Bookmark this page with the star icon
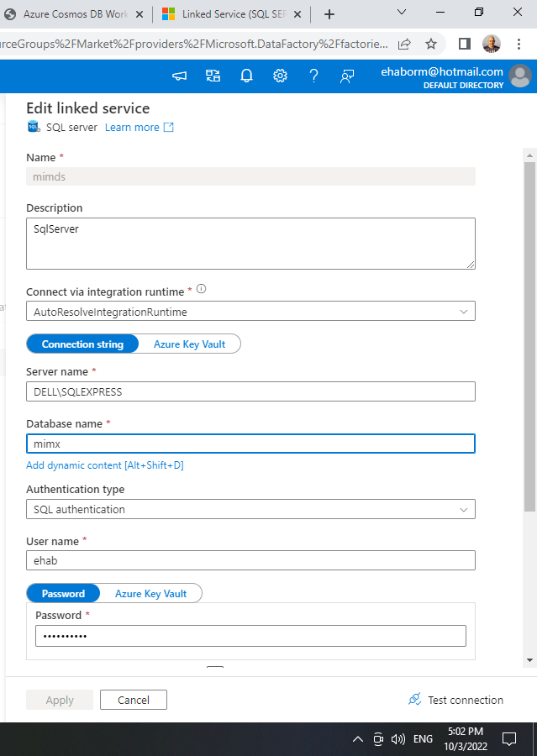Image resolution: width=537 pixels, height=756 pixels. tap(431, 45)
